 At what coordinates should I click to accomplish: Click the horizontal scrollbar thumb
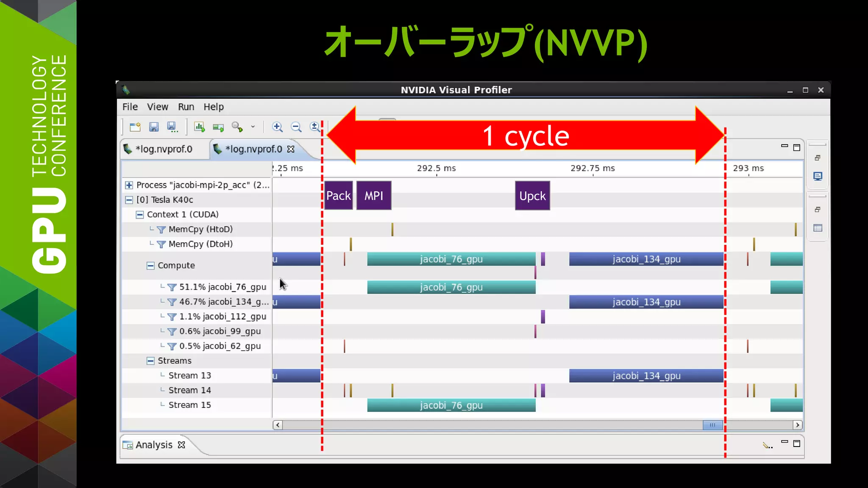click(712, 425)
